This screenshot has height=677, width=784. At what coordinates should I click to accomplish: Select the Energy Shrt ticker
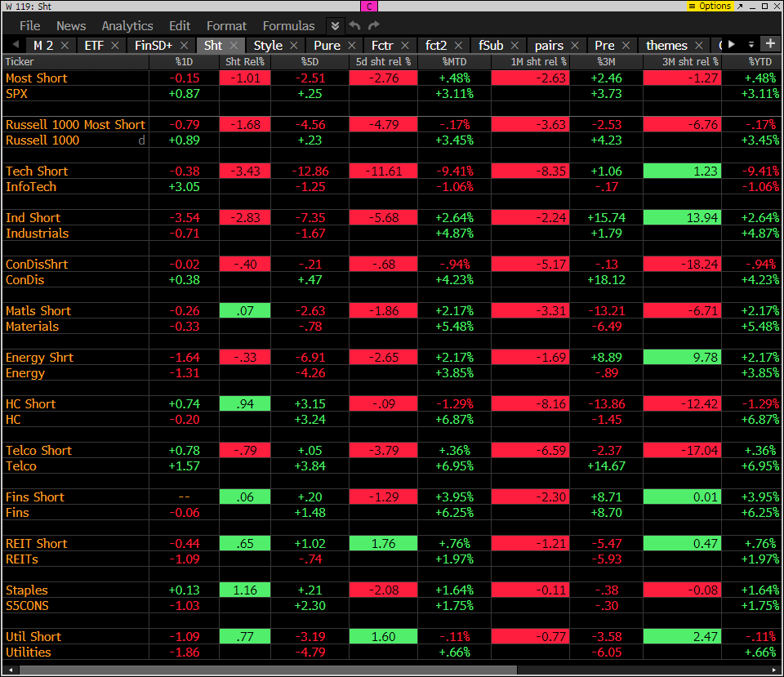tap(39, 357)
